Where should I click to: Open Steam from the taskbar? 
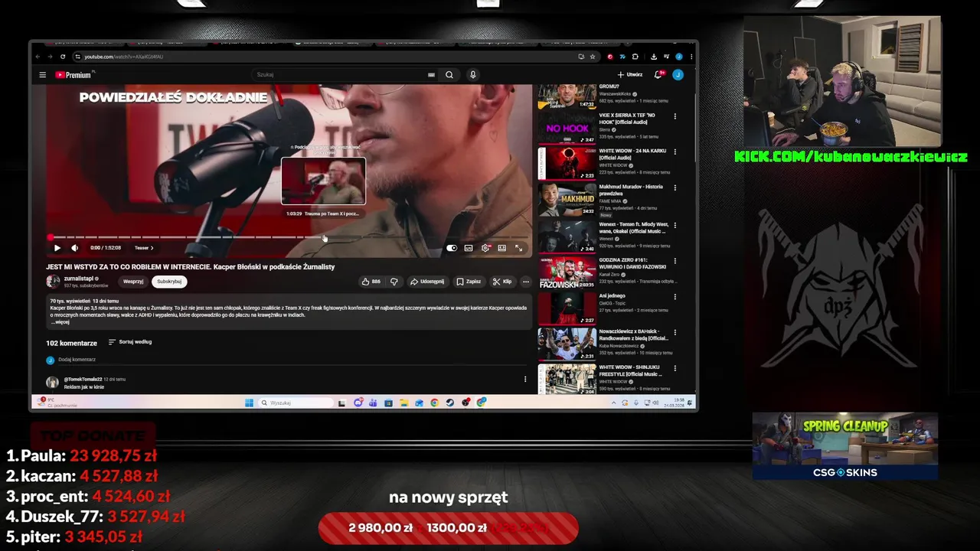click(449, 403)
